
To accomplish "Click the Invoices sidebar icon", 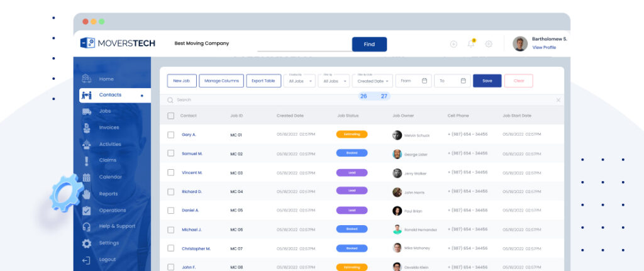I will point(87,128).
